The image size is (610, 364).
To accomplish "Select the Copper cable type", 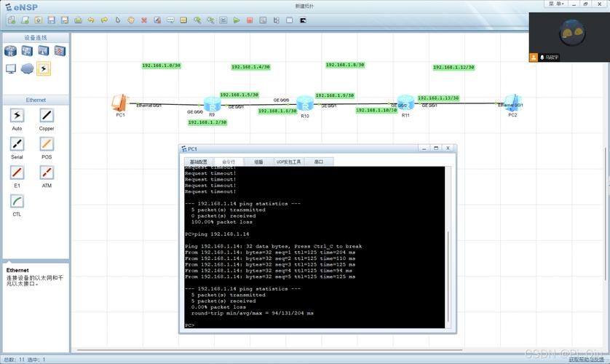I will click(47, 115).
